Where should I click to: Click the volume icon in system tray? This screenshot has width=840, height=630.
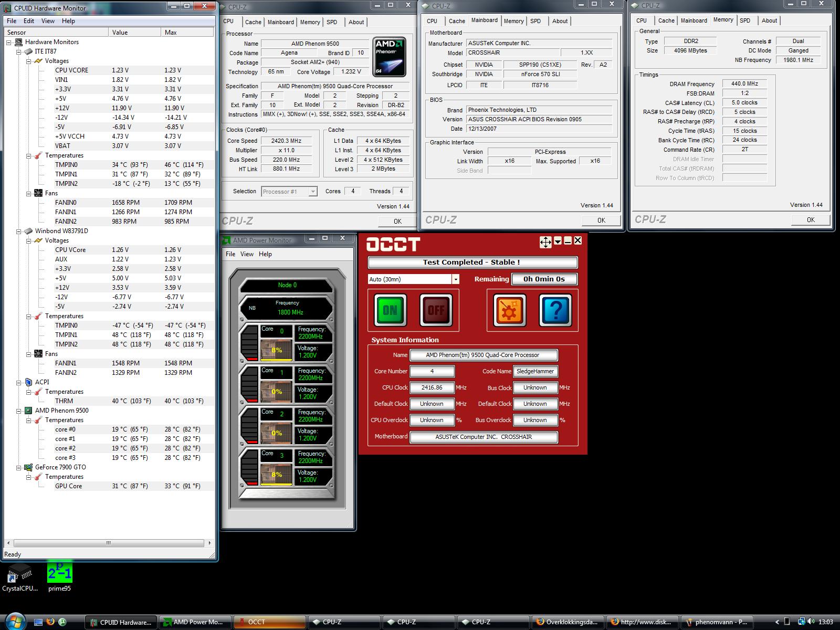pyautogui.click(x=811, y=622)
